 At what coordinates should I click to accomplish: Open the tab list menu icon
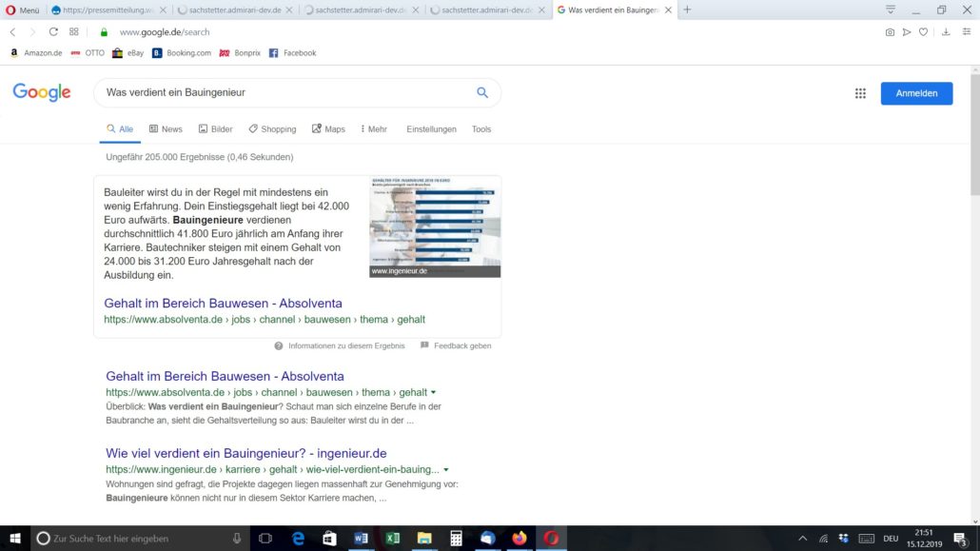[x=890, y=10]
